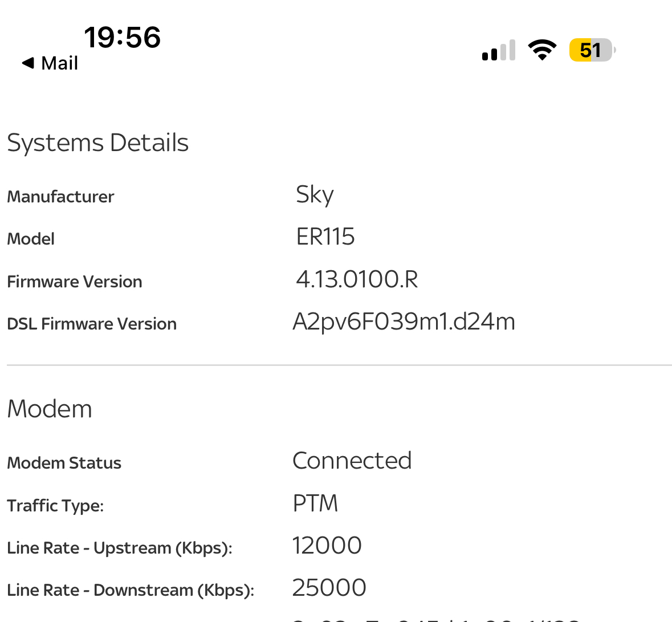Tap the 19:56 clock in status bar
This screenshot has width=672, height=622.
point(122,38)
